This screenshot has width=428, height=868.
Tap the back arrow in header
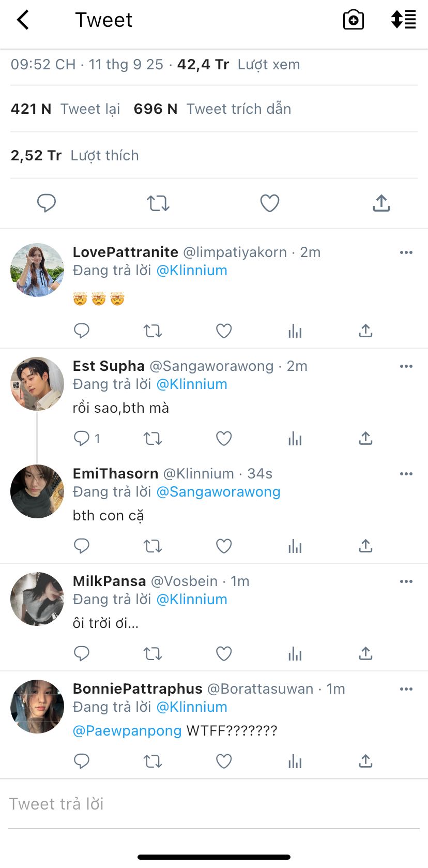pyautogui.click(x=23, y=20)
